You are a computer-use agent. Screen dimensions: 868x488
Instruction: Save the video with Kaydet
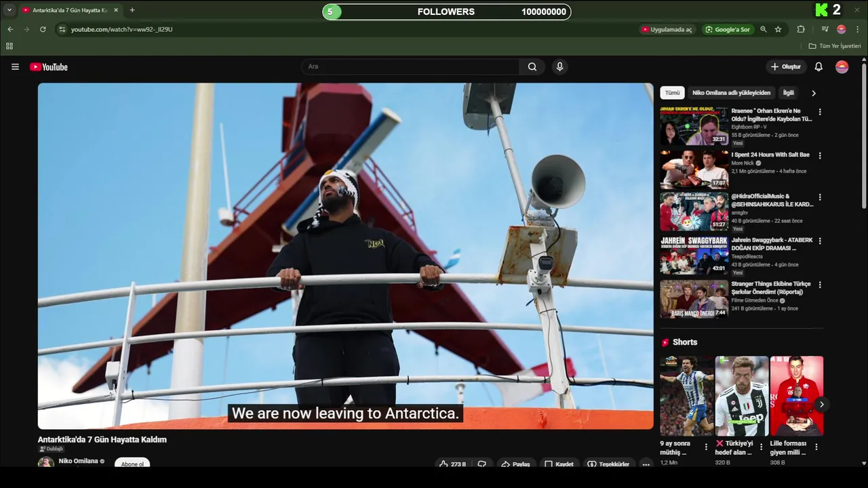559,464
